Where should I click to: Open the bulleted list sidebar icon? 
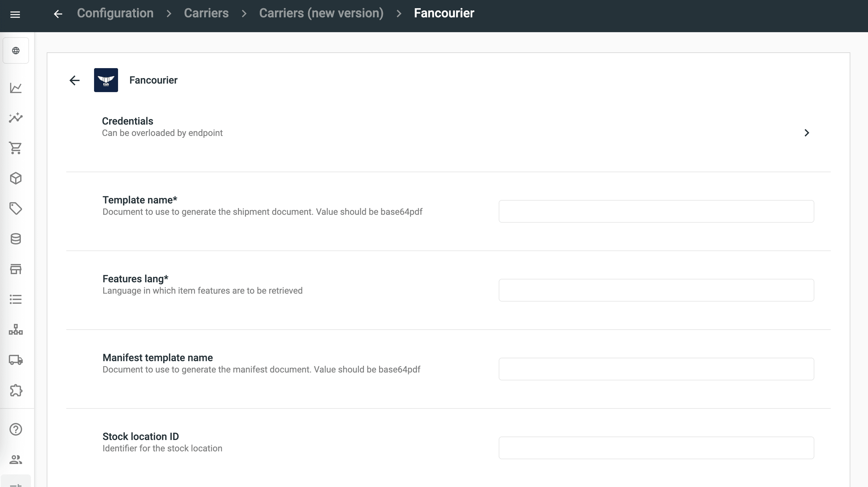tap(16, 299)
